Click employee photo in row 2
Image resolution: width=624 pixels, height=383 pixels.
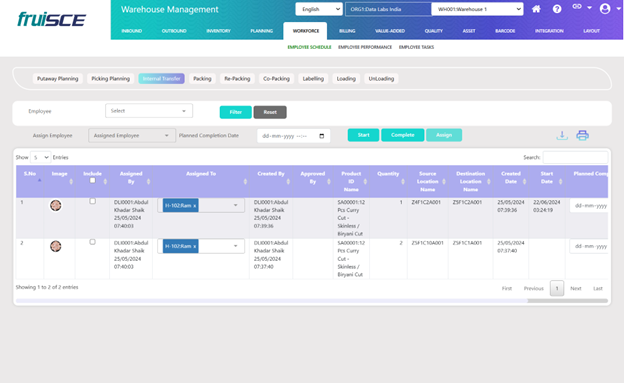click(x=55, y=246)
